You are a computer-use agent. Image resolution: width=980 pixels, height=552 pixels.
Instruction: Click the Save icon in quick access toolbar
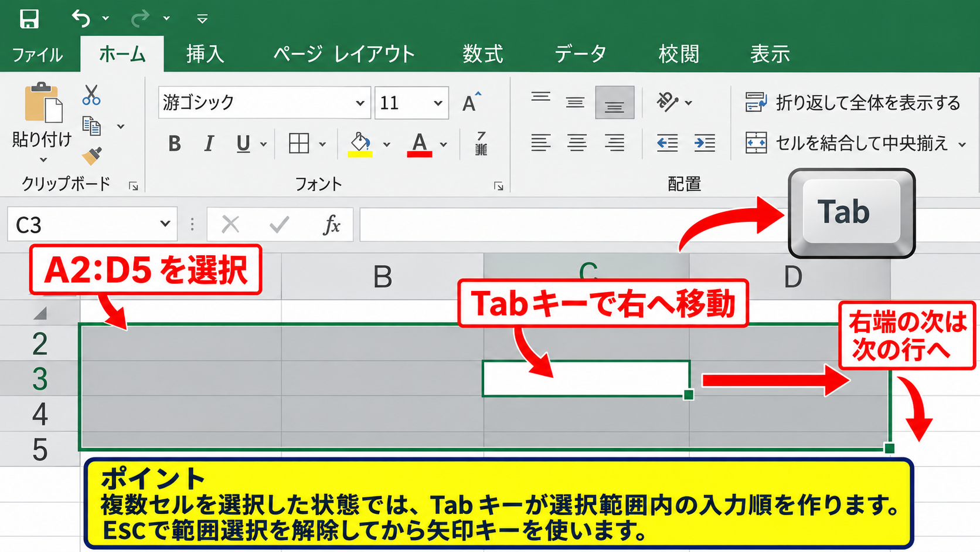29,19
